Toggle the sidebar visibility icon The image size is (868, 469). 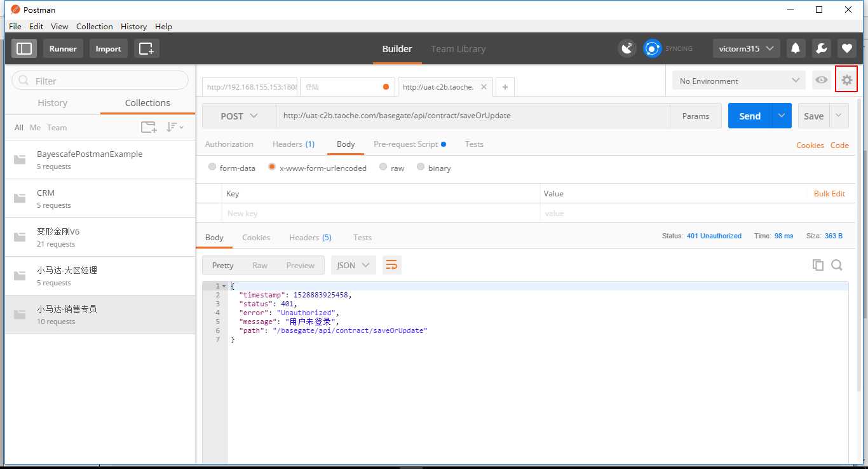pos(24,48)
